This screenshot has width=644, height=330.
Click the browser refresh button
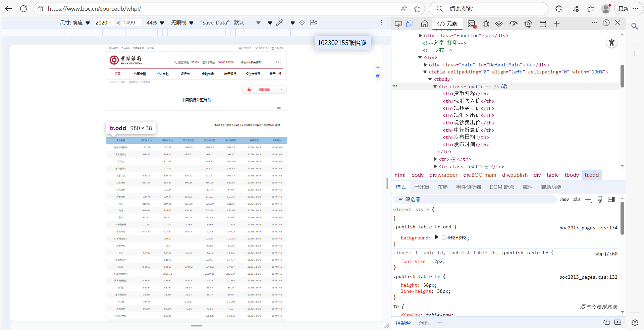click(x=23, y=9)
